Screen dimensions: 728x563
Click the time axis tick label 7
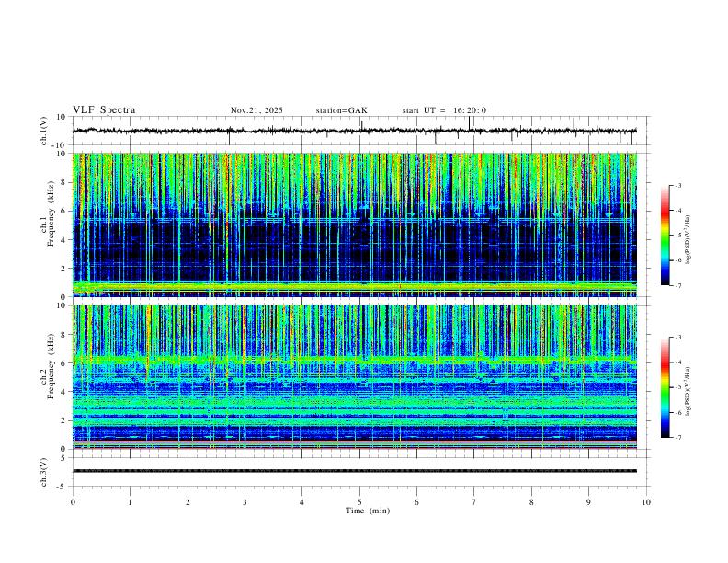click(474, 502)
